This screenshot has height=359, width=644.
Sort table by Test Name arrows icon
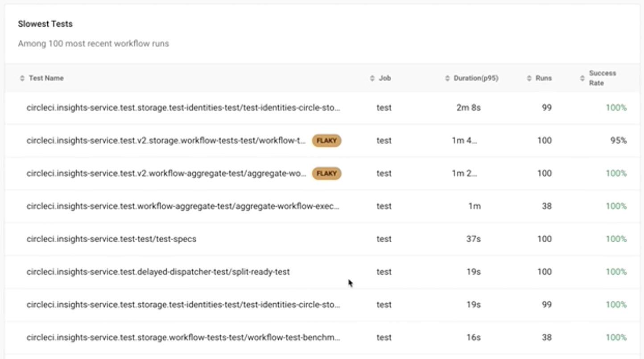(x=22, y=78)
